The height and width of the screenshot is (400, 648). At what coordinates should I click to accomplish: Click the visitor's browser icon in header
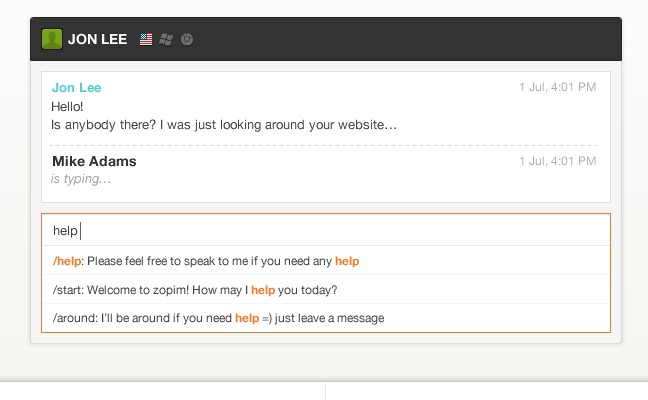(187, 39)
